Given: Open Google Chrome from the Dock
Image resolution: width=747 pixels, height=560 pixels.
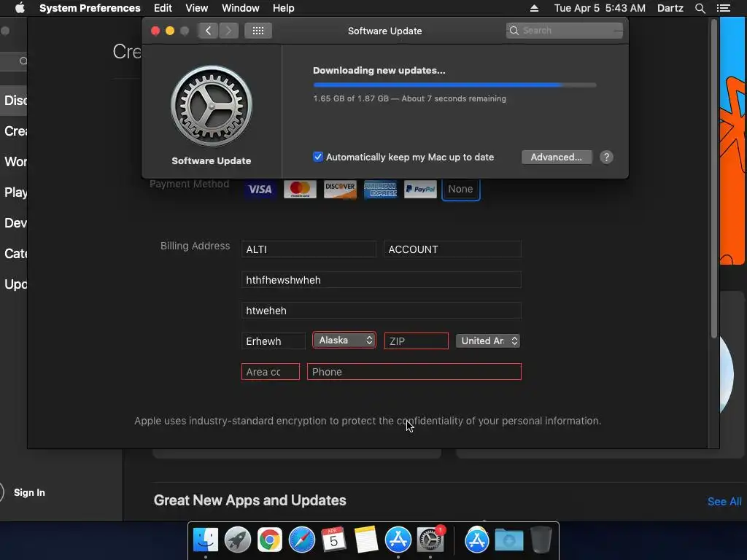Looking at the screenshot, I should (270, 540).
